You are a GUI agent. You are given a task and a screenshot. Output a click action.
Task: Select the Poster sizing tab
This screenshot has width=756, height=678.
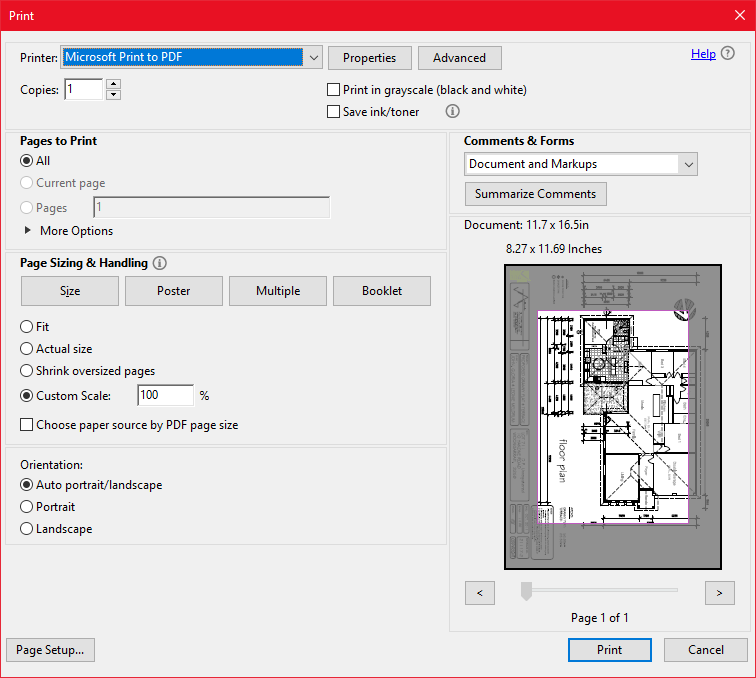coord(174,291)
